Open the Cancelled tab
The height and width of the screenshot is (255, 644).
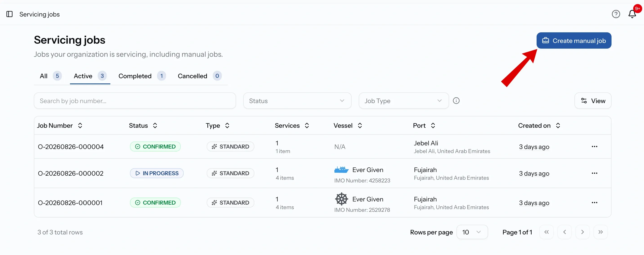(x=199, y=76)
